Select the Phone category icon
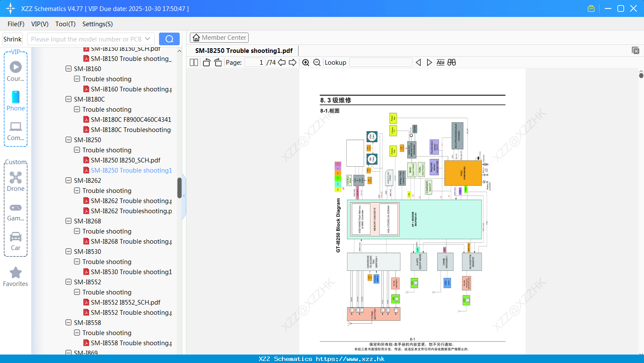 16,101
